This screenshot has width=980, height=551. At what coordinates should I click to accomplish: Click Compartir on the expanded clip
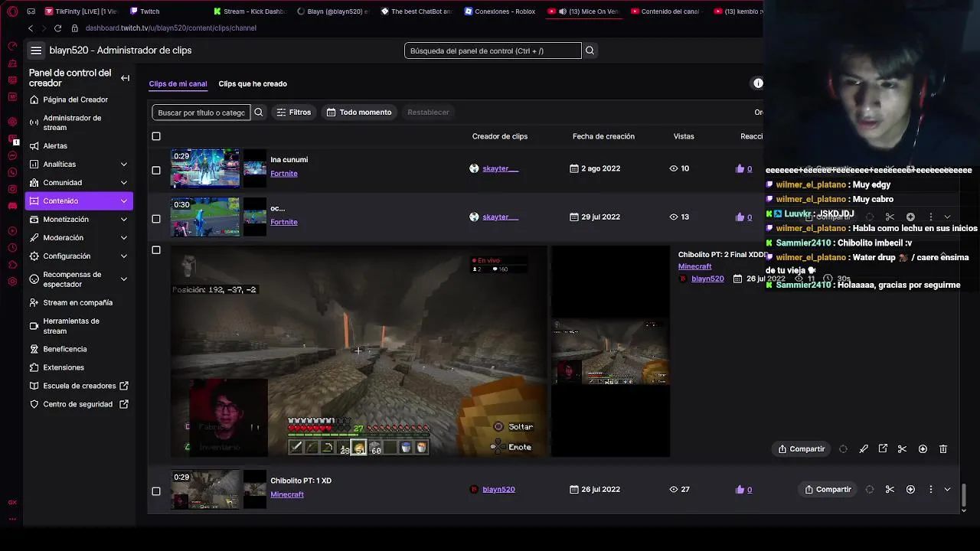pos(802,449)
